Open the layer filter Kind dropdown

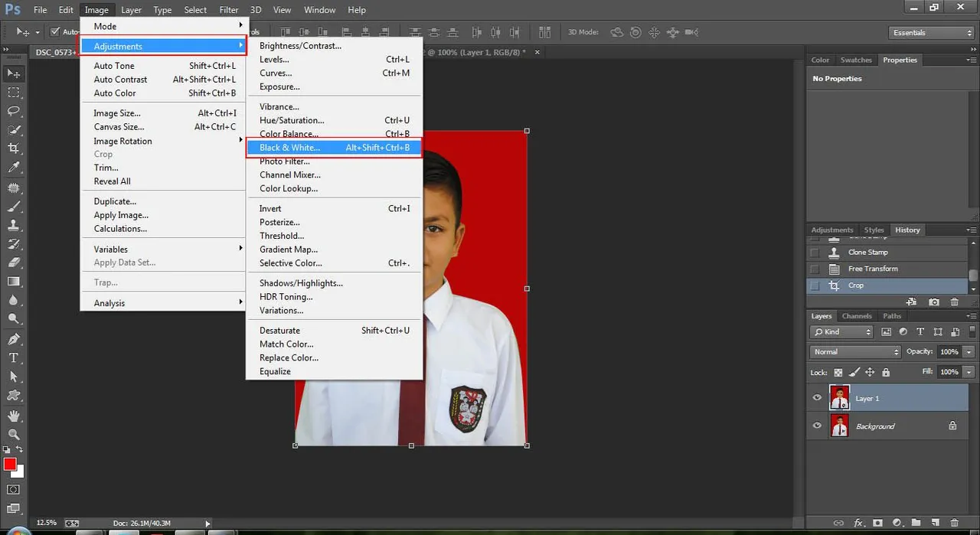[x=841, y=332]
